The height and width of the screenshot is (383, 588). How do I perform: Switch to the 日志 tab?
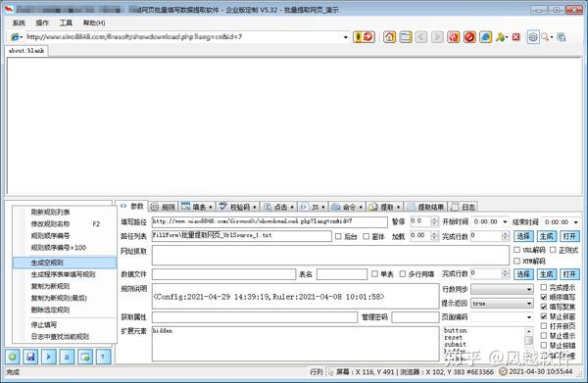464,207
